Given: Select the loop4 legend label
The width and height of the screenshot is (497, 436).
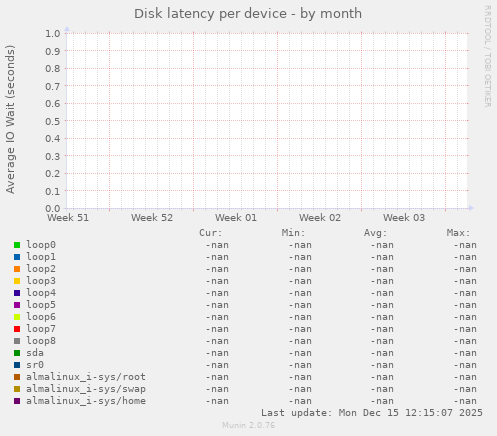Looking at the screenshot, I should 41,293.
